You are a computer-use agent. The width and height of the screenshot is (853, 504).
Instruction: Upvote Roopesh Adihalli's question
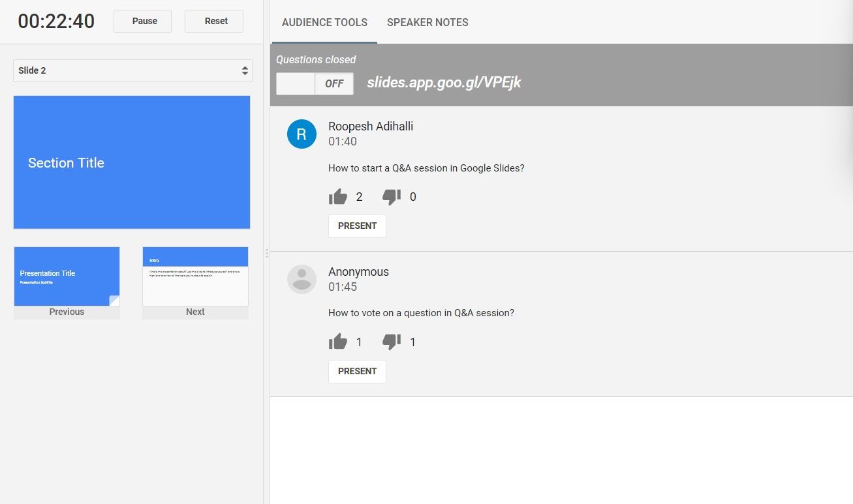click(338, 196)
